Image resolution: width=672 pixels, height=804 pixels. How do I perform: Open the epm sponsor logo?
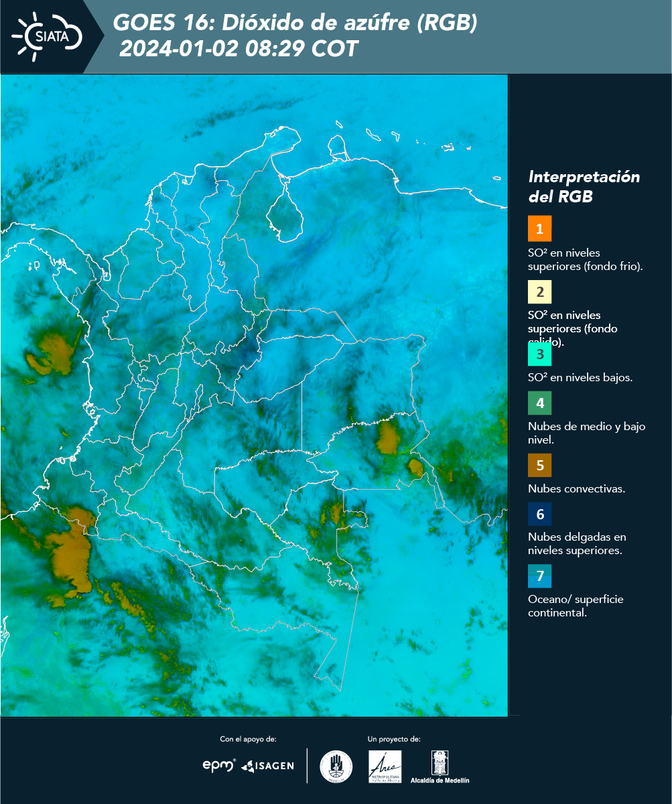coord(219,765)
